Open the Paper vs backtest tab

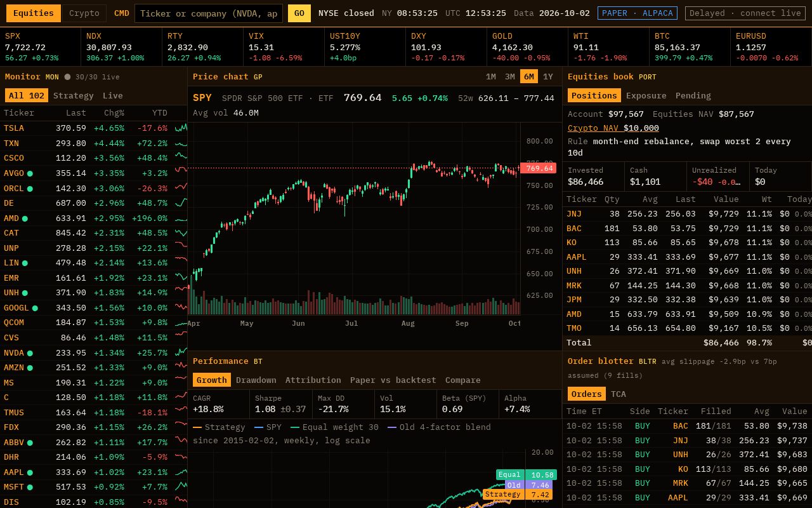coord(393,380)
